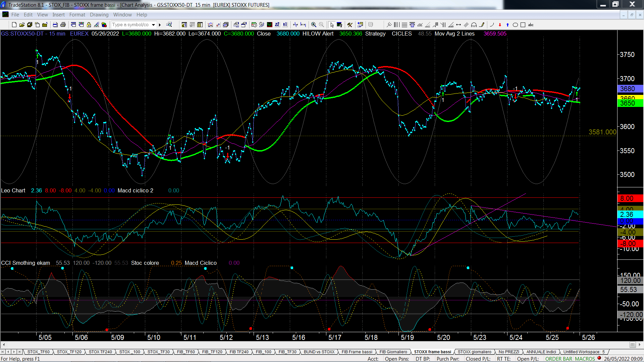Click first-tab scroll arrow at bottom left
Screen dimensions: 644x362
(x=3, y=352)
